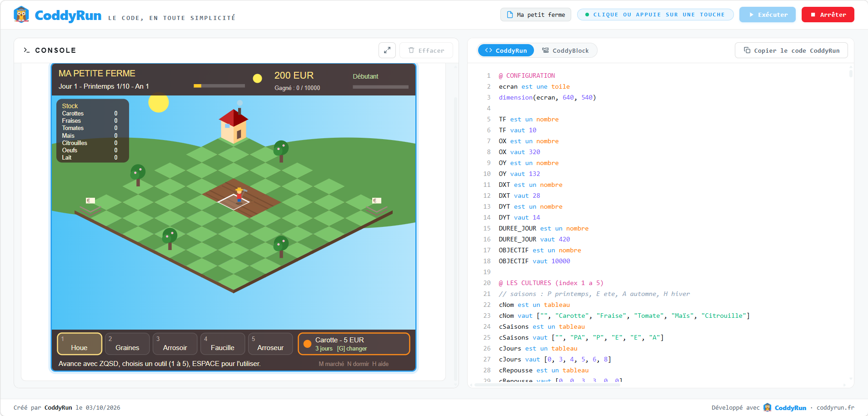Image resolution: width=868 pixels, height=416 pixels.
Task: Select the Faucille tool slot
Action: click(223, 344)
